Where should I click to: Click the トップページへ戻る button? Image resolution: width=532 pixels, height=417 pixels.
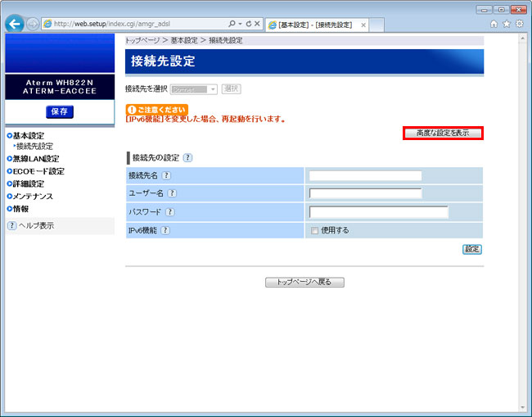click(304, 282)
